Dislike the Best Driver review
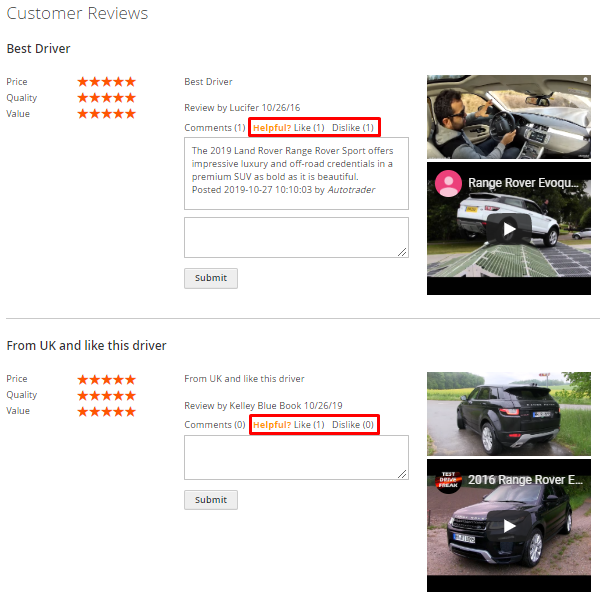This screenshot has height=600, width=600. [x=352, y=128]
